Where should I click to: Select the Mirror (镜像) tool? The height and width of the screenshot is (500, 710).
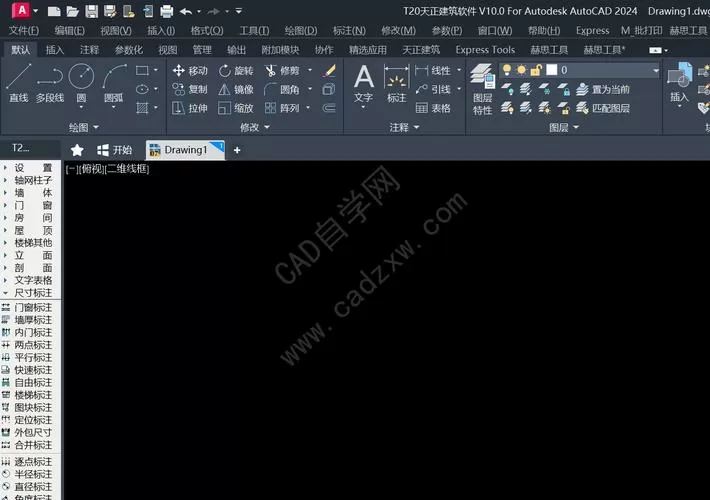(x=235, y=90)
